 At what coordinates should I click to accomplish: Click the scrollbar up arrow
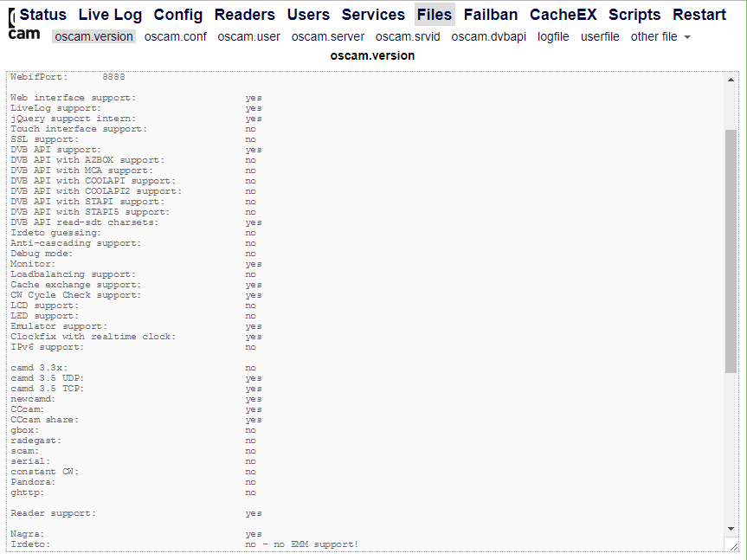pyautogui.click(x=731, y=80)
